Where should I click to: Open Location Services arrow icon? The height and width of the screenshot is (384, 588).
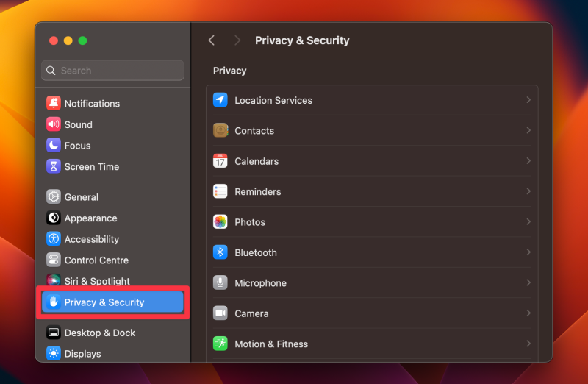point(220,100)
